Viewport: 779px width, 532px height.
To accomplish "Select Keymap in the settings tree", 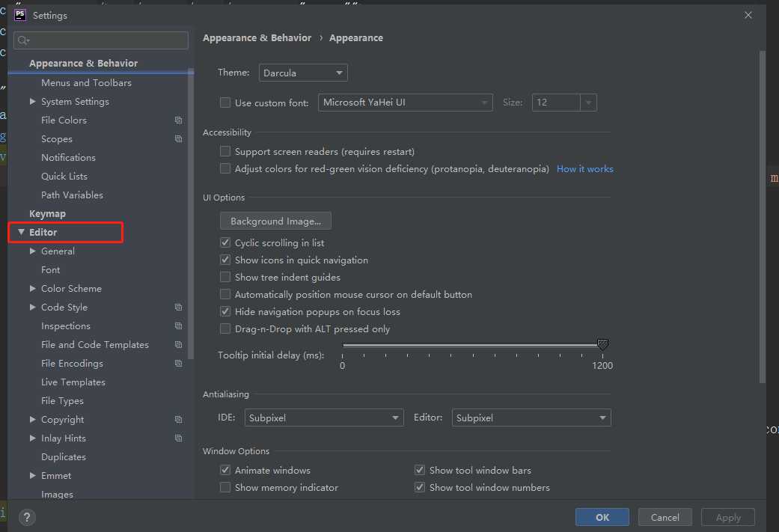I will pos(47,214).
